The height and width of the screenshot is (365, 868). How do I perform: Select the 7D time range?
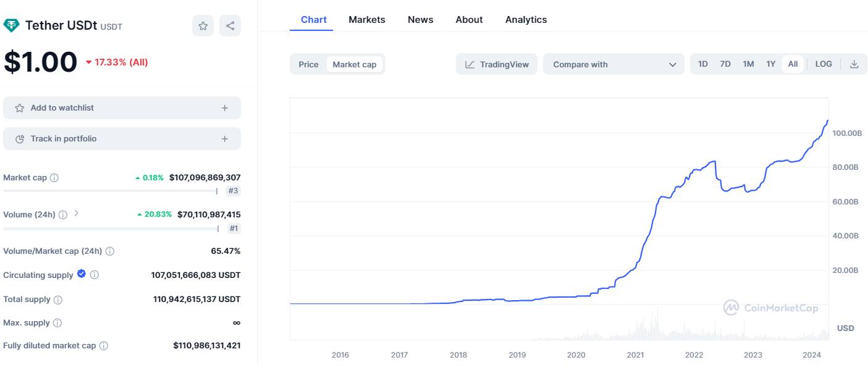coord(725,64)
